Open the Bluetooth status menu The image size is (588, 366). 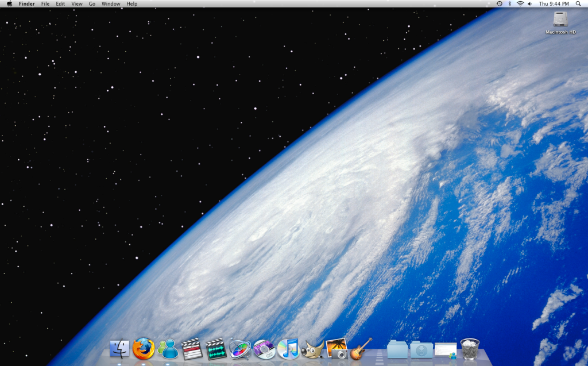pyautogui.click(x=510, y=4)
